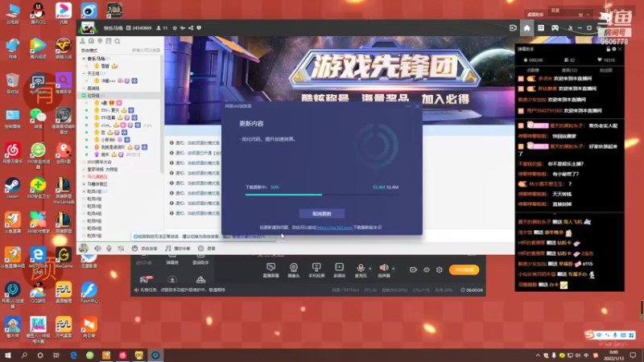Screen dimensions: 644x362
Task: Collapse the highlighted channel group with green icon
Action: coord(85,95)
